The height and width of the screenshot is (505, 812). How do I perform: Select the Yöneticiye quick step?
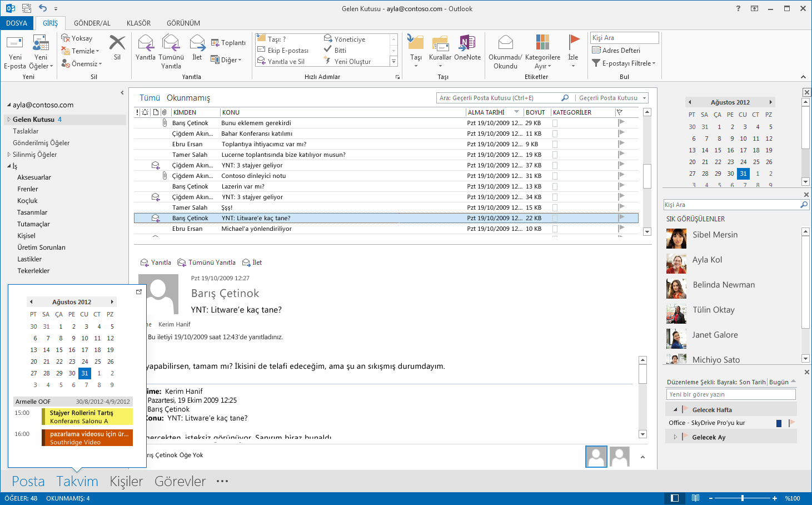click(345, 39)
